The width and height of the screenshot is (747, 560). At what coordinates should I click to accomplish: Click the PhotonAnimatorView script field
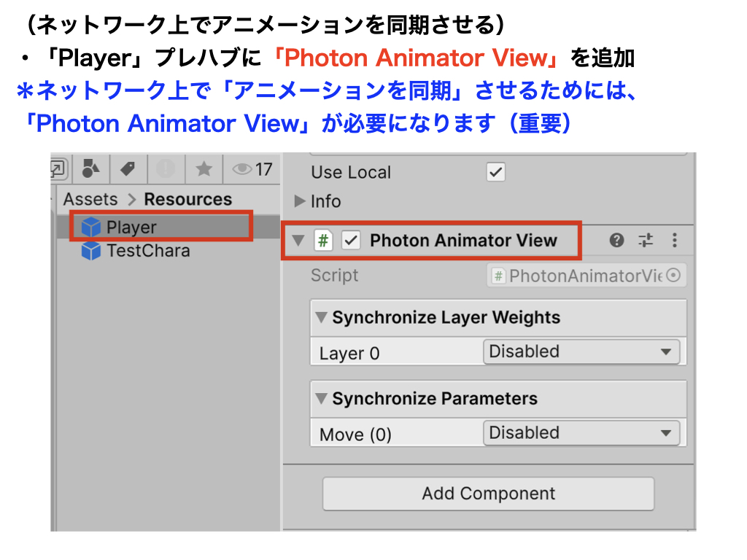(x=587, y=276)
